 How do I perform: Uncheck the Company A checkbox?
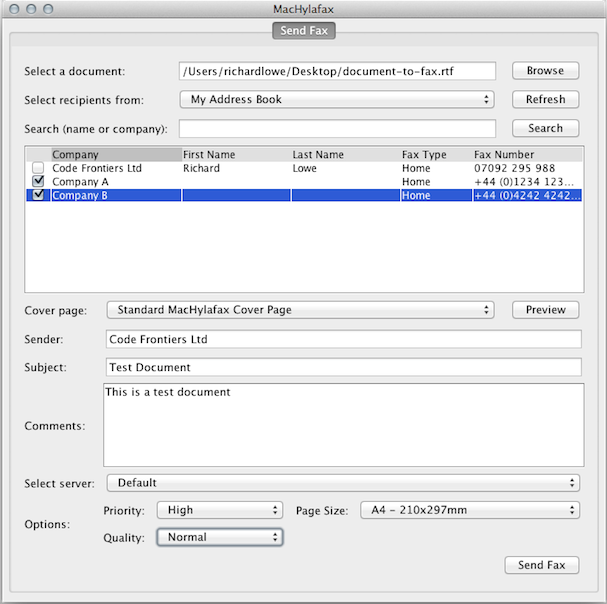click(x=38, y=181)
